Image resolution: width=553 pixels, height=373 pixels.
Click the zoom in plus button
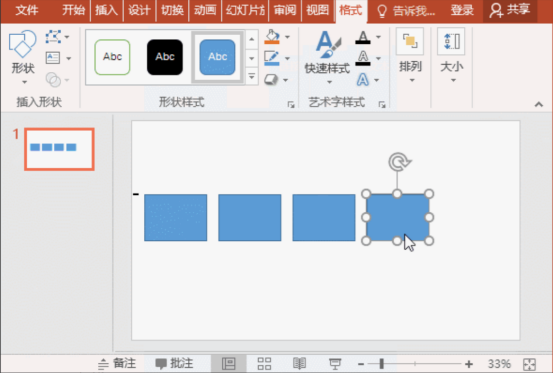(x=469, y=364)
